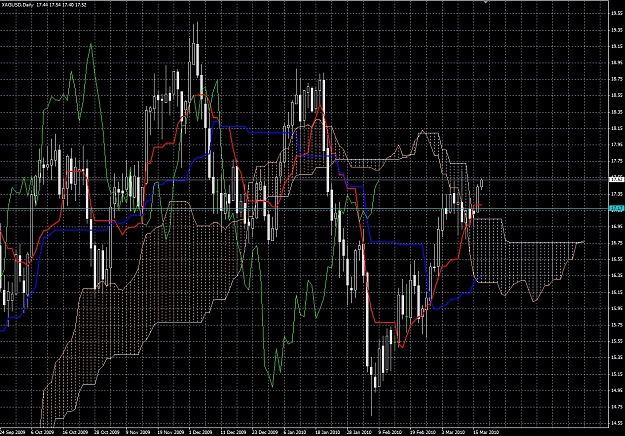
Task: Click the 18.75 price axis label
Action: (617, 79)
